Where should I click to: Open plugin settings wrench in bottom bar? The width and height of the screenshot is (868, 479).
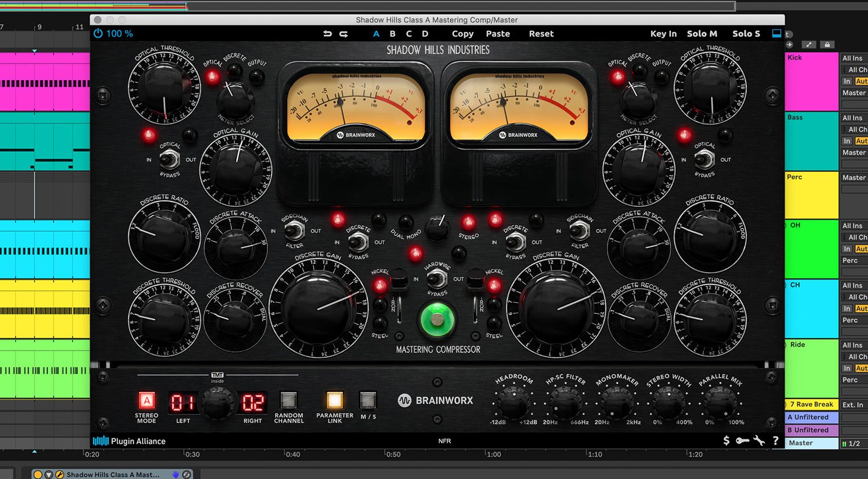pos(759,441)
